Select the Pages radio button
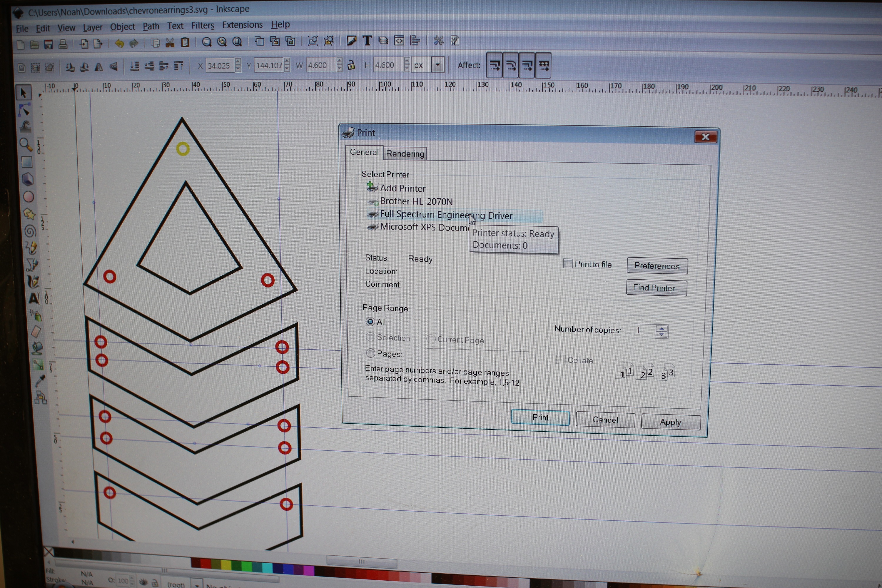 (x=370, y=353)
